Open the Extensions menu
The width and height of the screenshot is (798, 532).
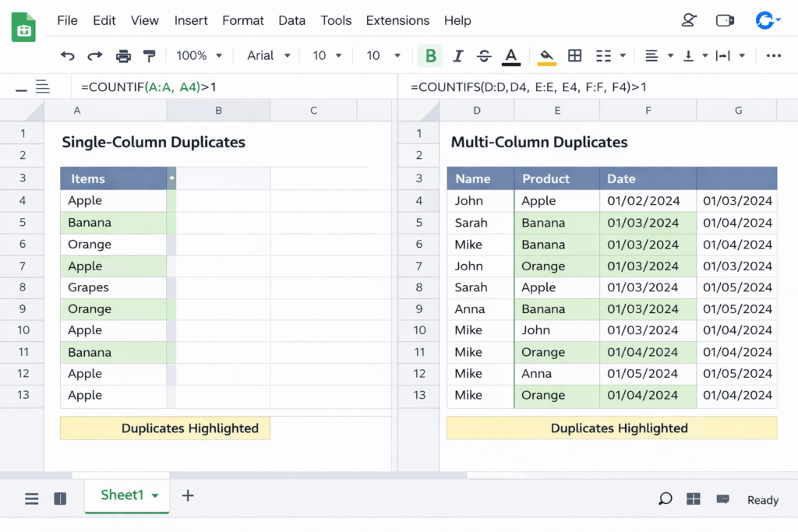point(397,20)
